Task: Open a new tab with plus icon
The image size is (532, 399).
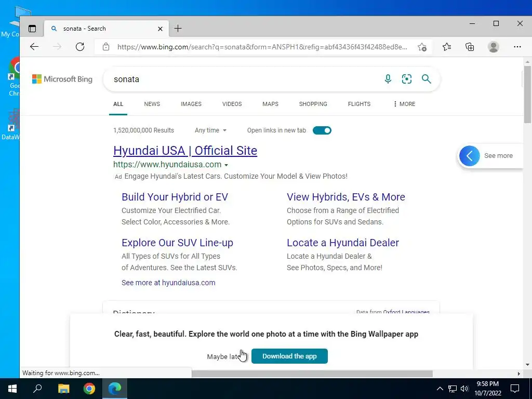Action: (x=178, y=29)
